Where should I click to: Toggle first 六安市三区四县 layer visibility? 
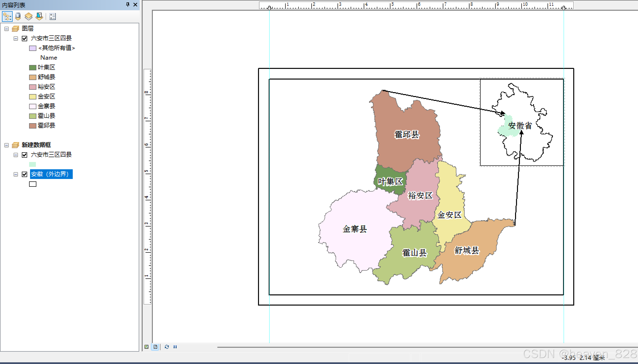click(x=24, y=39)
